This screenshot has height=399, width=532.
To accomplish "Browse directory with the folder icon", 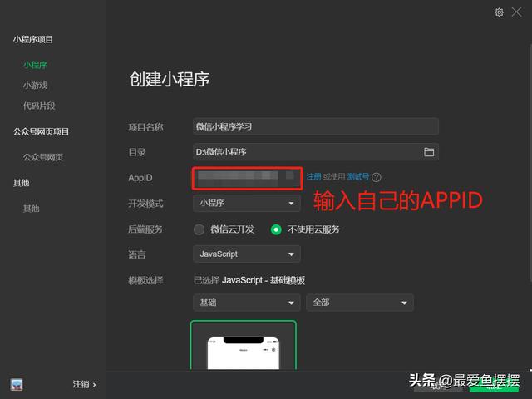I will tap(429, 152).
